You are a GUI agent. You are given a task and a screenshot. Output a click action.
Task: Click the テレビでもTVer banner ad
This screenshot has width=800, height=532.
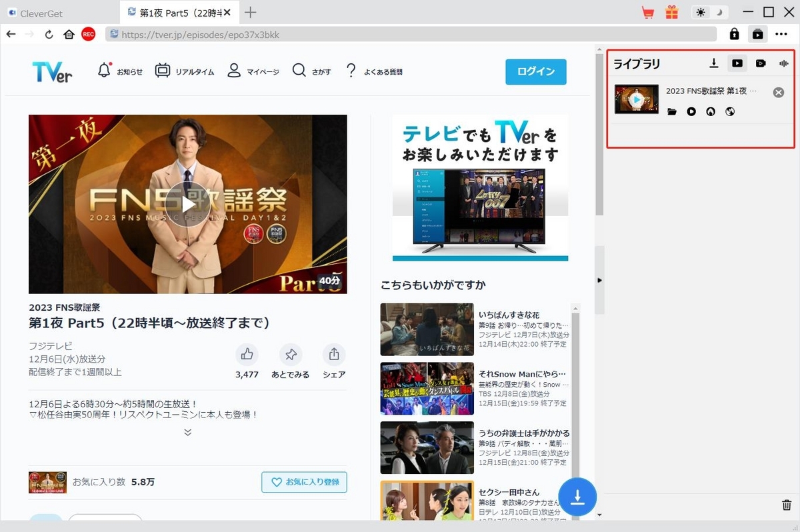[480, 187]
